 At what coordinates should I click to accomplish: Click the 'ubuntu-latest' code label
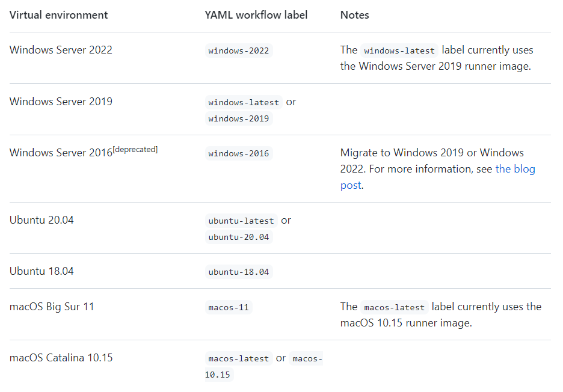click(x=241, y=221)
